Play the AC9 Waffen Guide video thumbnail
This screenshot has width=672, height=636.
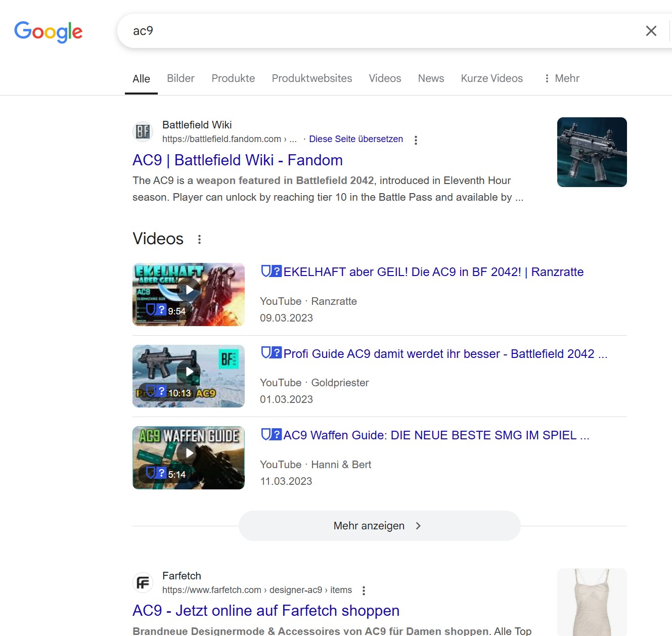coord(189,458)
